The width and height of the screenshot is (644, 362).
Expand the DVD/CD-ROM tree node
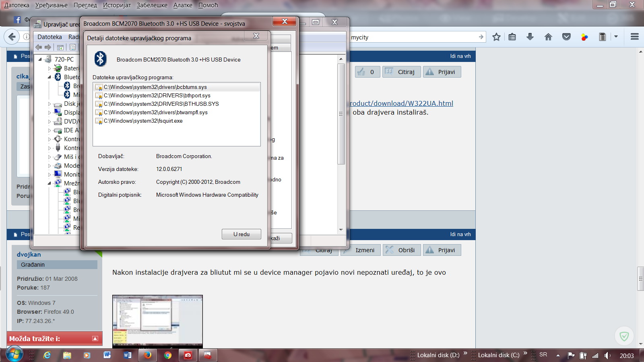(50, 121)
